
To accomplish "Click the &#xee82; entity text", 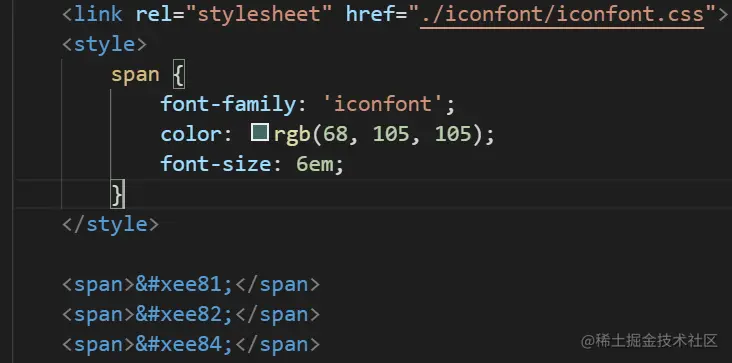I will coord(184,314).
